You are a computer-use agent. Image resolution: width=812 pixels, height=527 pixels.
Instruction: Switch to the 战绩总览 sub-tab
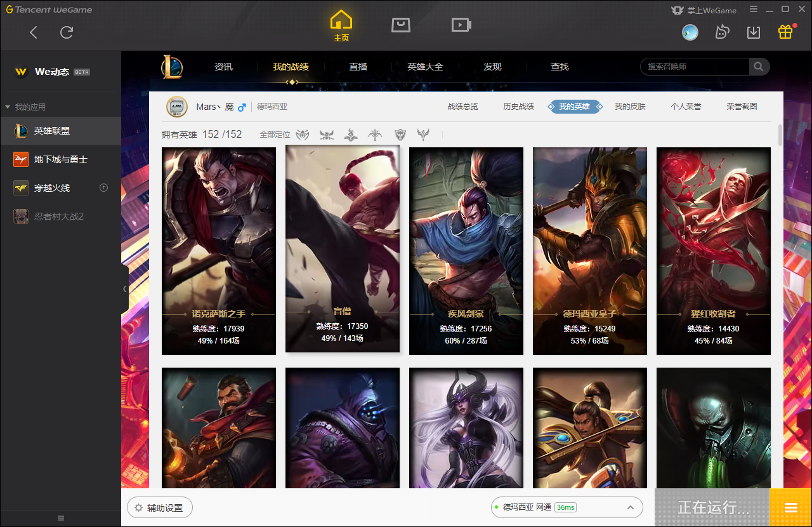point(462,107)
